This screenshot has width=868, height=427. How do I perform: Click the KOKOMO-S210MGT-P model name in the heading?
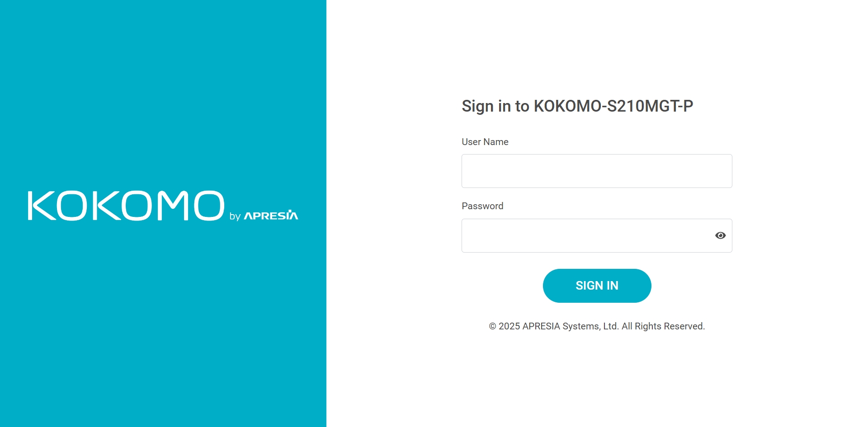613,106
